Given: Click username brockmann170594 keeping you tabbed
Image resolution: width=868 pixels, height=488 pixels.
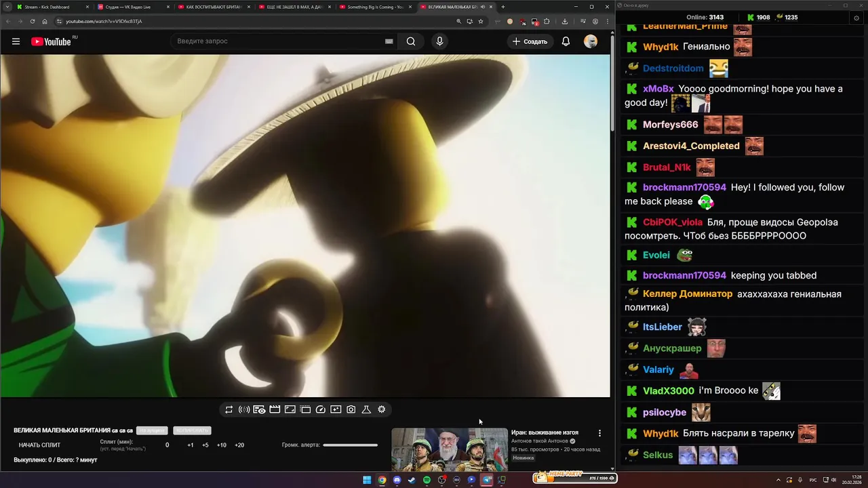Looking at the screenshot, I should tap(684, 276).
